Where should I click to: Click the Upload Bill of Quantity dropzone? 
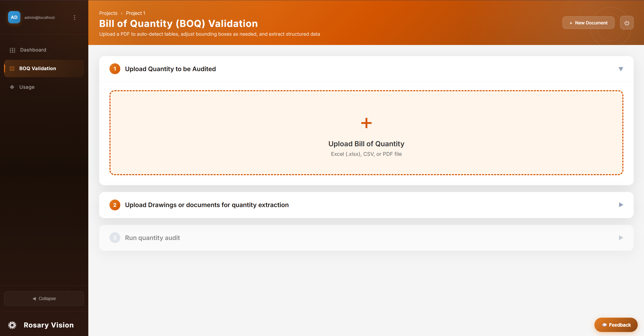pyautogui.click(x=366, y=148)
